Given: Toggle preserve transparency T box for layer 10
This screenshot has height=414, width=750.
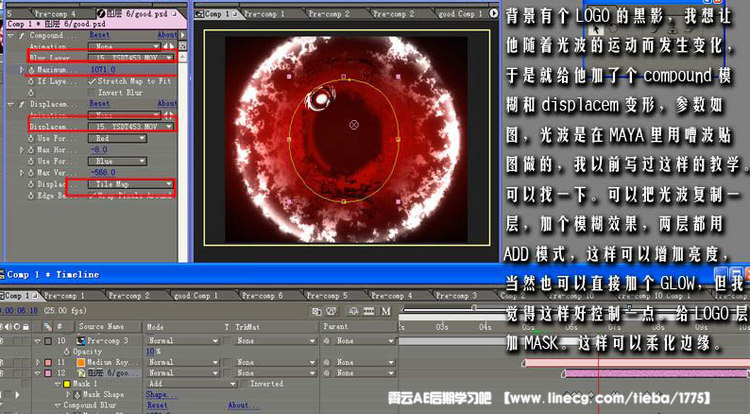Looking at the screenshot, I should (x=227, y=341).
